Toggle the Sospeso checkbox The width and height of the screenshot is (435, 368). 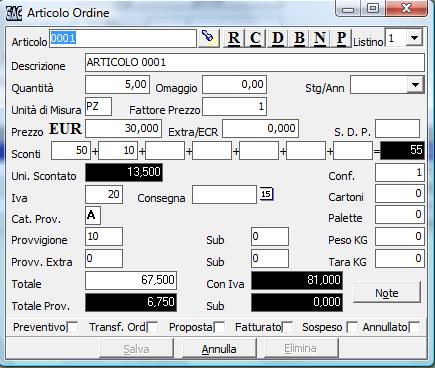coord(352,327)
